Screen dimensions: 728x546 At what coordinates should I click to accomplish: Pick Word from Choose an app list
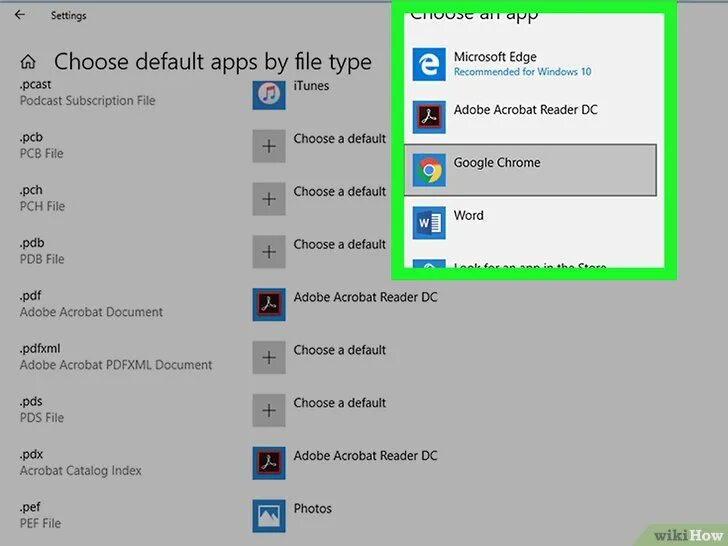[x=530, y=223]
